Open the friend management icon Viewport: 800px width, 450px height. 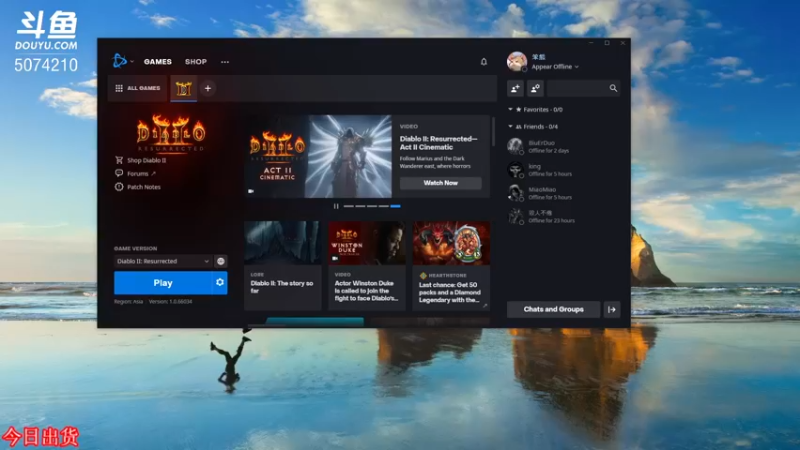[x=535, y=88]
